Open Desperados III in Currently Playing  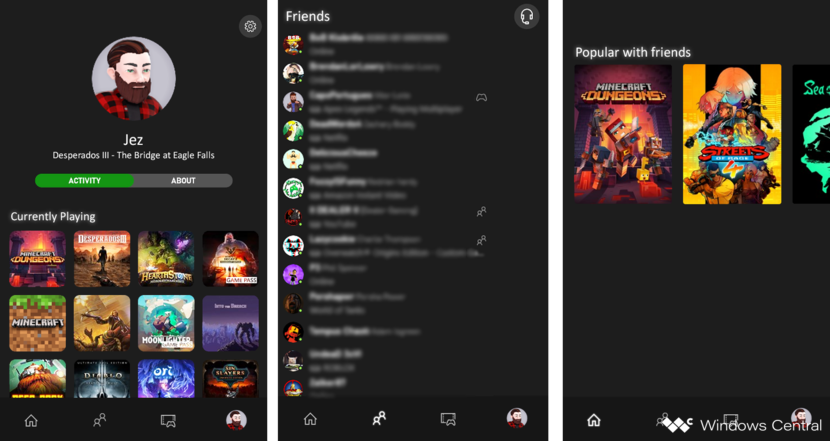tap(102, 259)
